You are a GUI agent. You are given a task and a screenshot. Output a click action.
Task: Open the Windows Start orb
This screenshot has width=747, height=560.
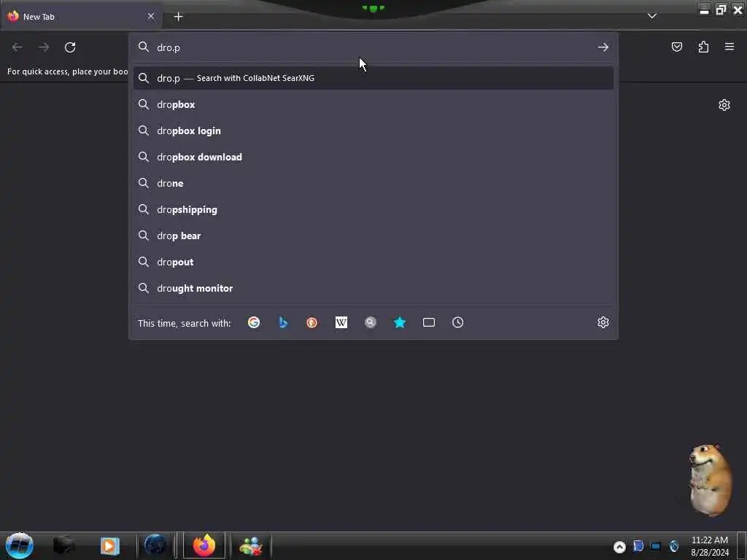[x=20, y=545]
